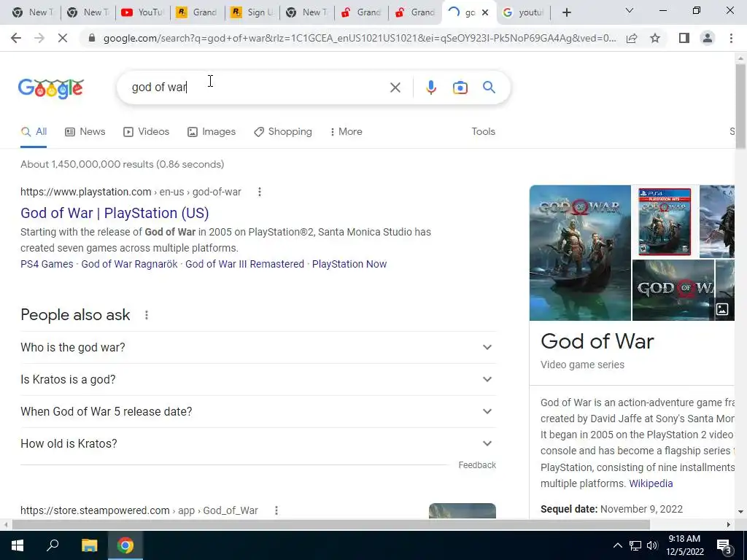This screenshot has width=747, height=560.
Task: Open the More search filters menu
Action: pos(346,131)
